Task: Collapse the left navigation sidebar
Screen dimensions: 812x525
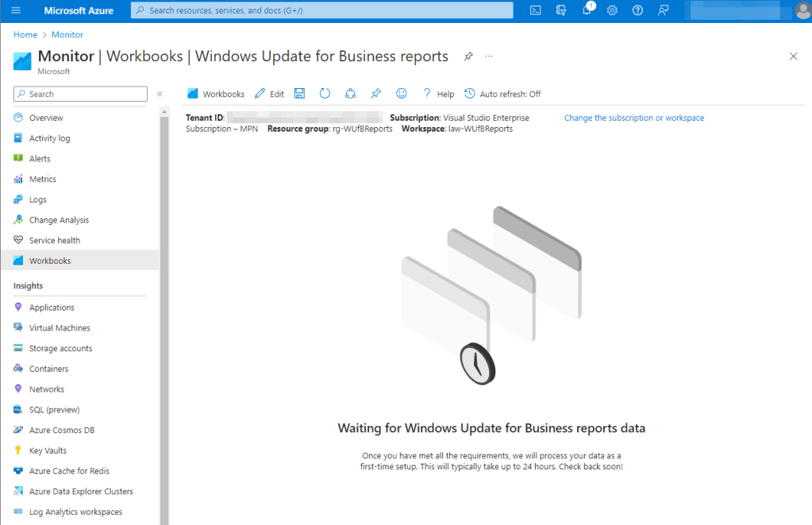Action: 160,94
